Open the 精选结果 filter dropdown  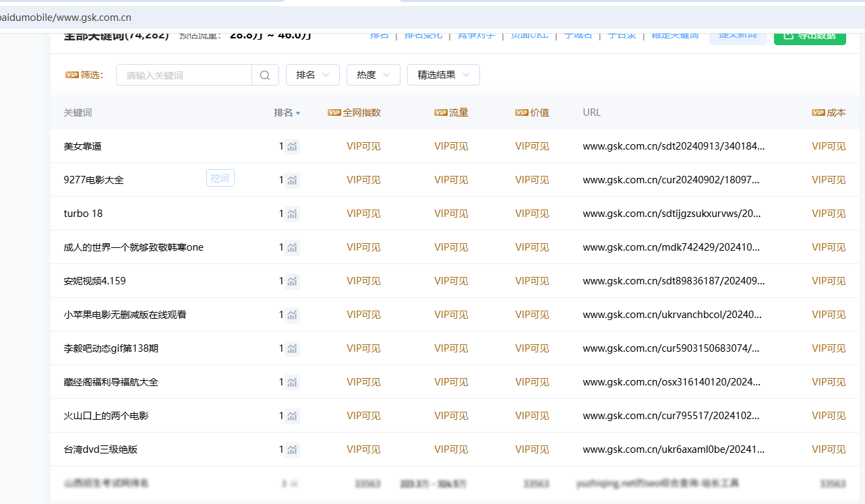[444, 75]
